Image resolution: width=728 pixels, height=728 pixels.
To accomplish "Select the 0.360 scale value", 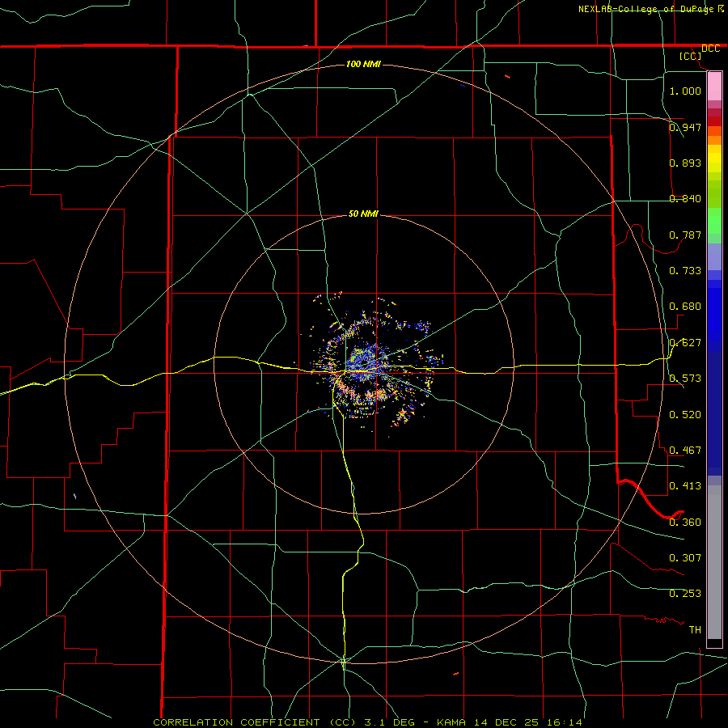I will 685,522.
